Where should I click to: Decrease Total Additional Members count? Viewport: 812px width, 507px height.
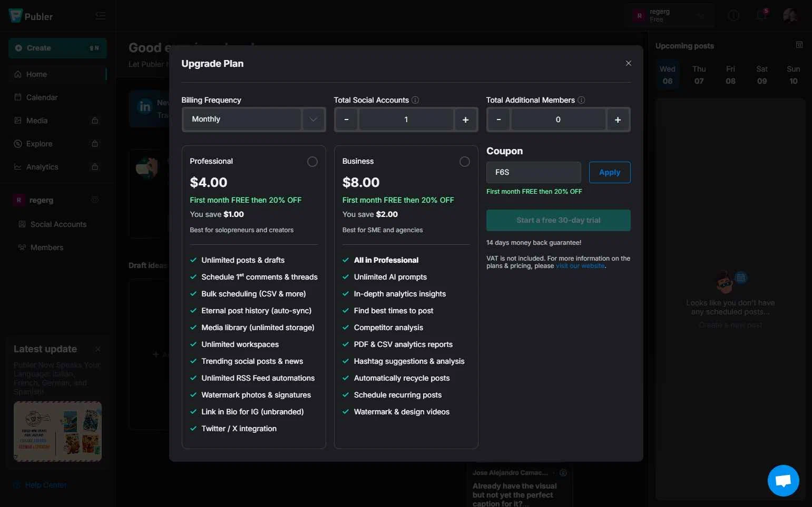[x=498, y=120]
